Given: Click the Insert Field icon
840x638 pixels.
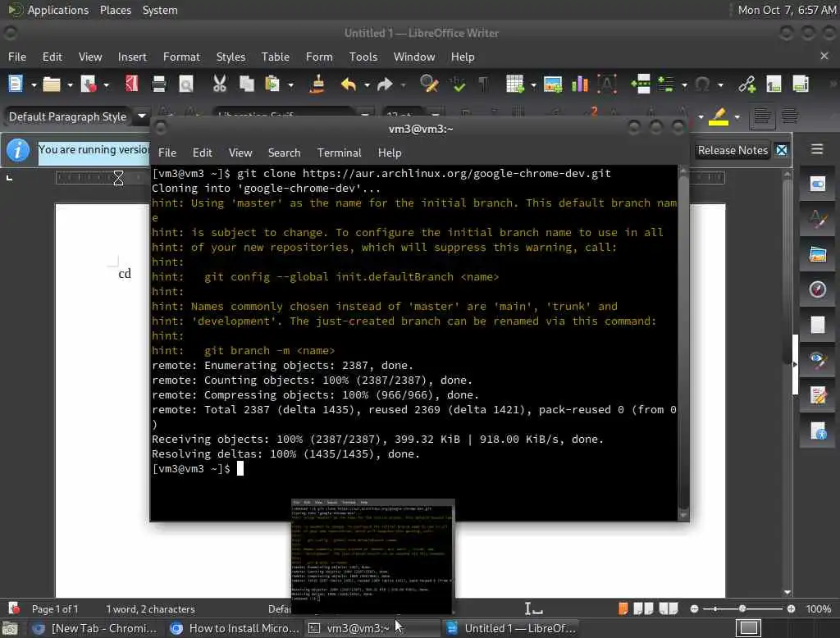Looking at the screenshot, I should tap(666, 84).
